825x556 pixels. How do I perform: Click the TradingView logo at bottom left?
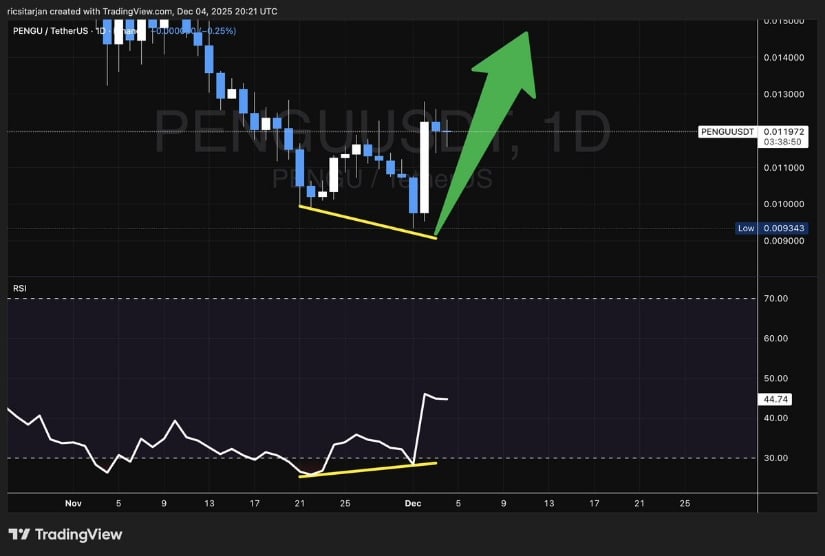tap(65, 534)
